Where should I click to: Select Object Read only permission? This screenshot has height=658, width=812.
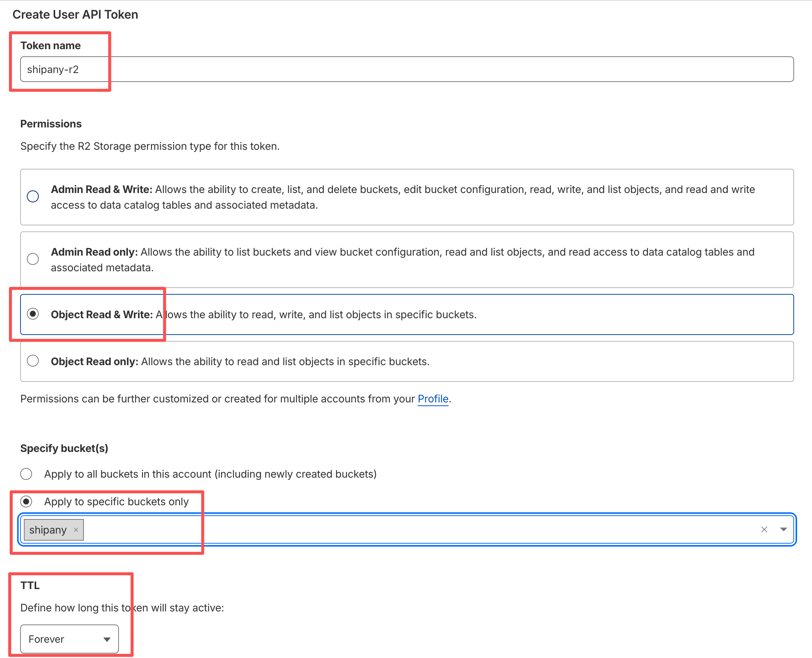coord(33,361)
